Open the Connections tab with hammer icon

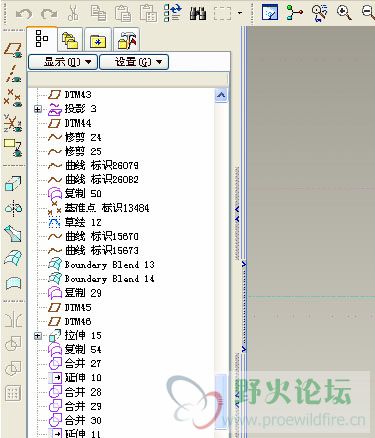click(127, 40)
